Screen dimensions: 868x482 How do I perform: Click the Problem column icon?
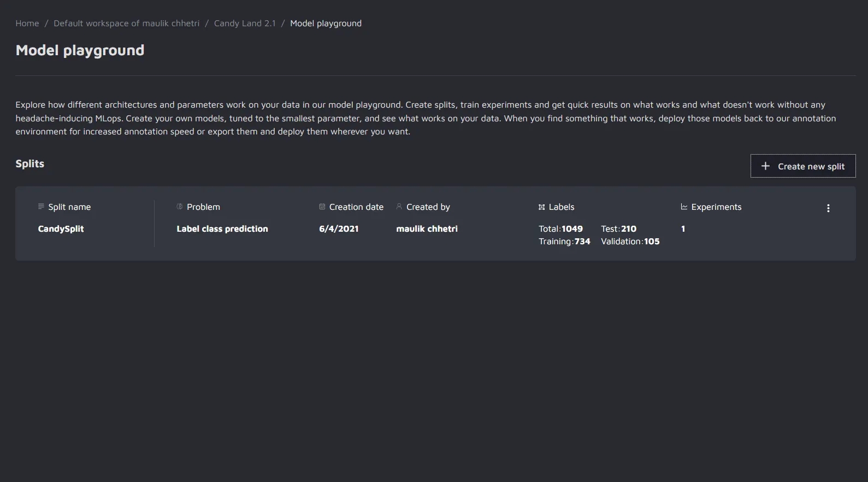[180, 207]
